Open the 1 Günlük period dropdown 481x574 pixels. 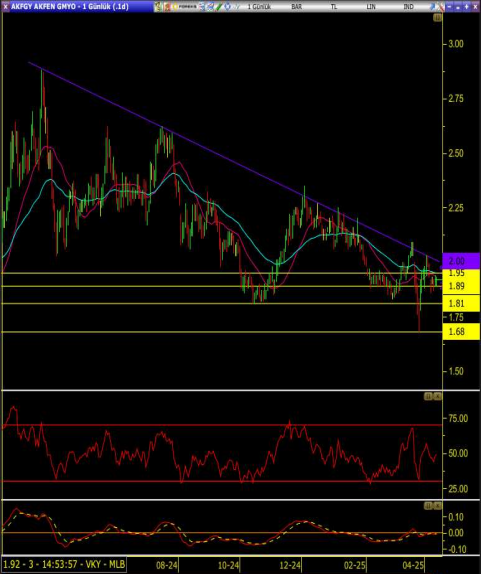[259, 7]
